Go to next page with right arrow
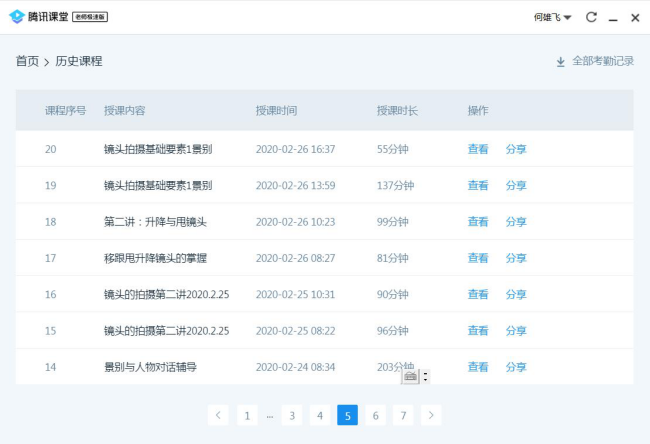This screenshot has height=444, width=650. pos(431,415)
